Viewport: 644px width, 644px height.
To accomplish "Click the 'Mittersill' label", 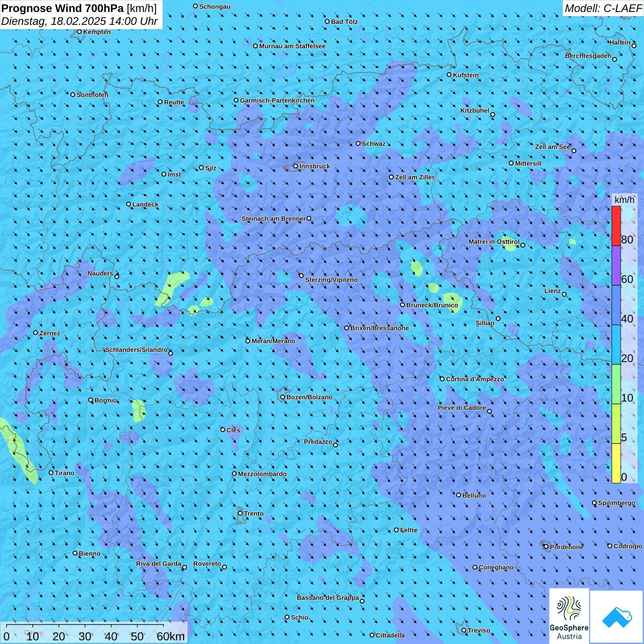I will 528,163.
